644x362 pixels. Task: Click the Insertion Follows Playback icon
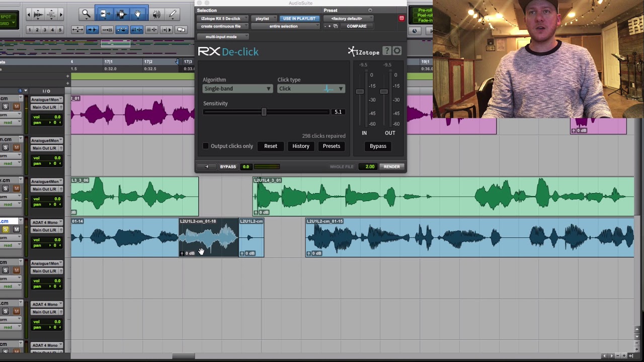(167, 30)
